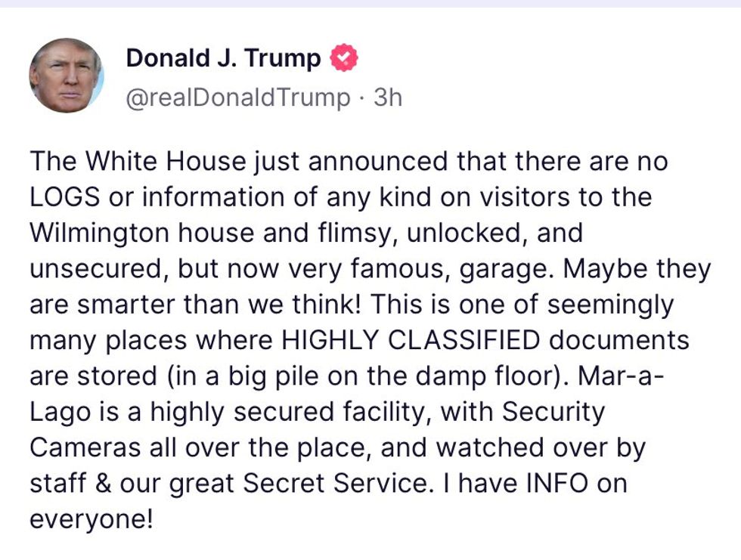
Task: Click the phrase HIGHLY CLASSIFIED in post
Action: [410, 340]
